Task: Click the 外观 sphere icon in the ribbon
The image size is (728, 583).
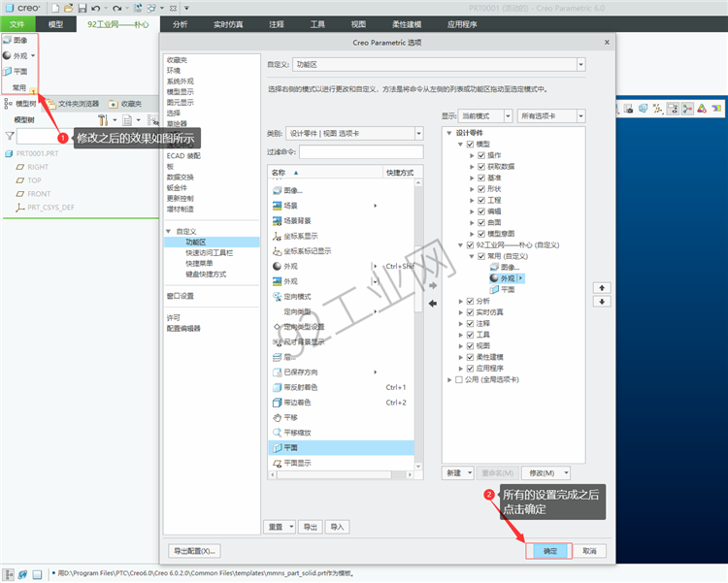Action: [7, 55]
